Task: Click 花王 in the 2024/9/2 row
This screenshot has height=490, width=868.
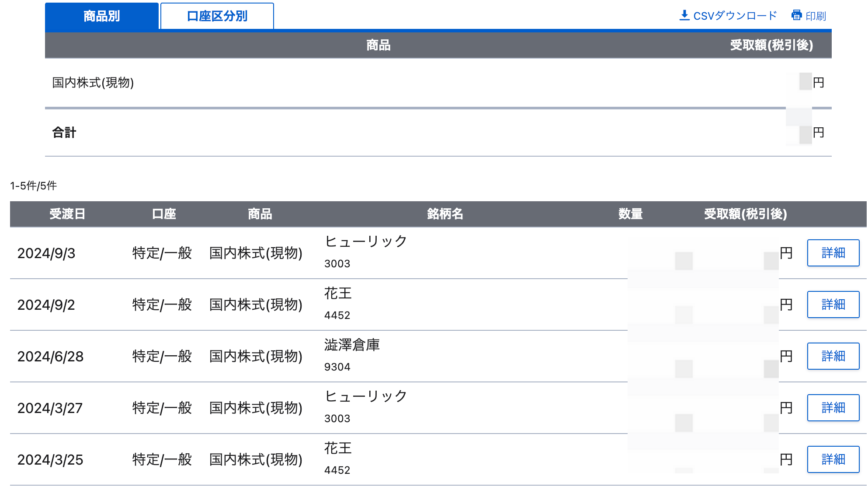Action: 338,293
